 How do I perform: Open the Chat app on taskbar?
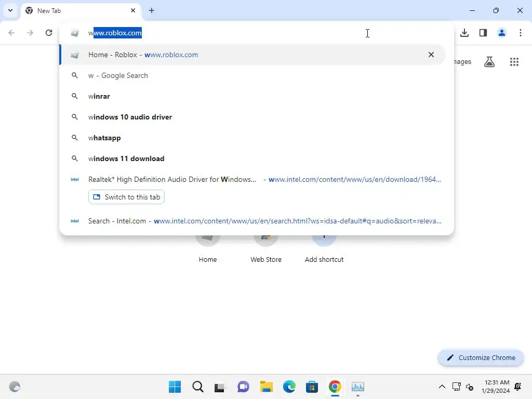point(243,387)
